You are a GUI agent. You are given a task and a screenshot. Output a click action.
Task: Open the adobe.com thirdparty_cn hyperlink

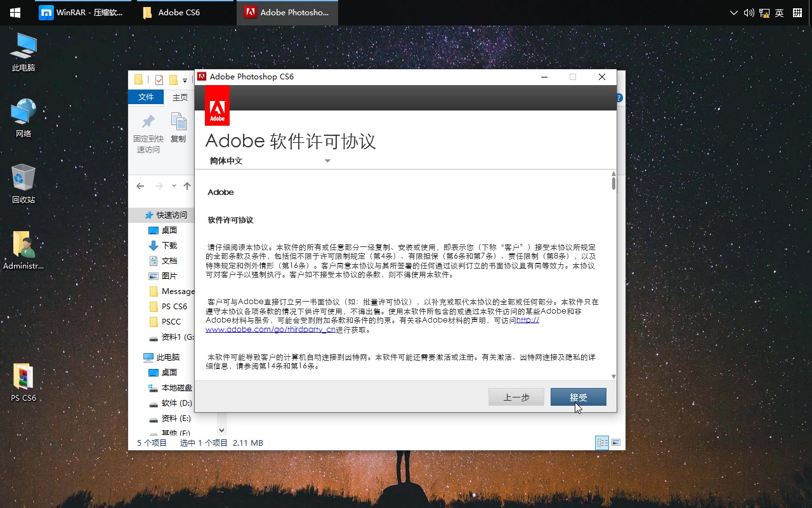[x=372, y=325]
